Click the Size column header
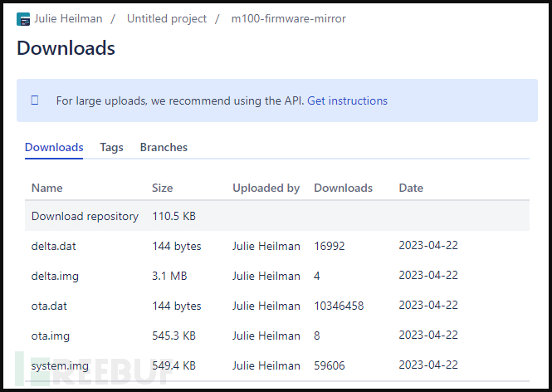552x392 pixels. tap(162, 188)
